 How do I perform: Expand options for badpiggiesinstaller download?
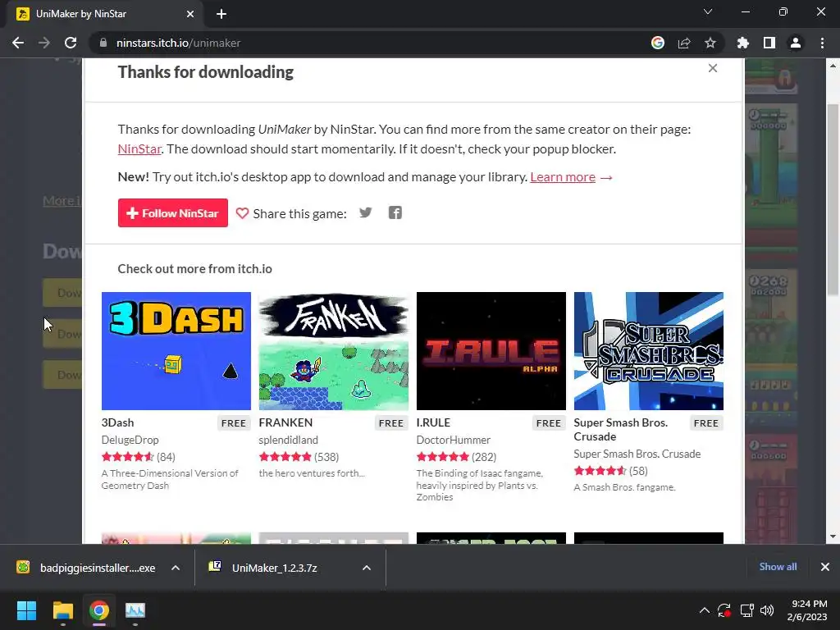[176, 568]
